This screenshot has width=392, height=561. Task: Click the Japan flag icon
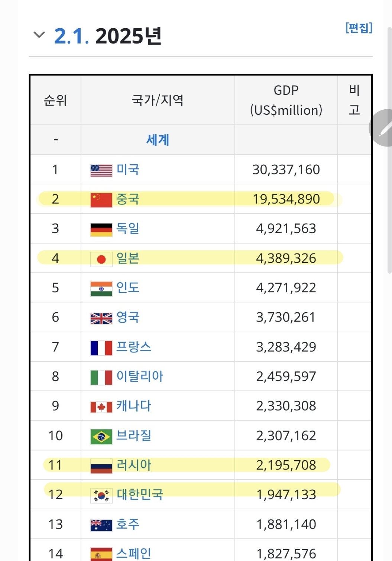(x=101, y=259)
